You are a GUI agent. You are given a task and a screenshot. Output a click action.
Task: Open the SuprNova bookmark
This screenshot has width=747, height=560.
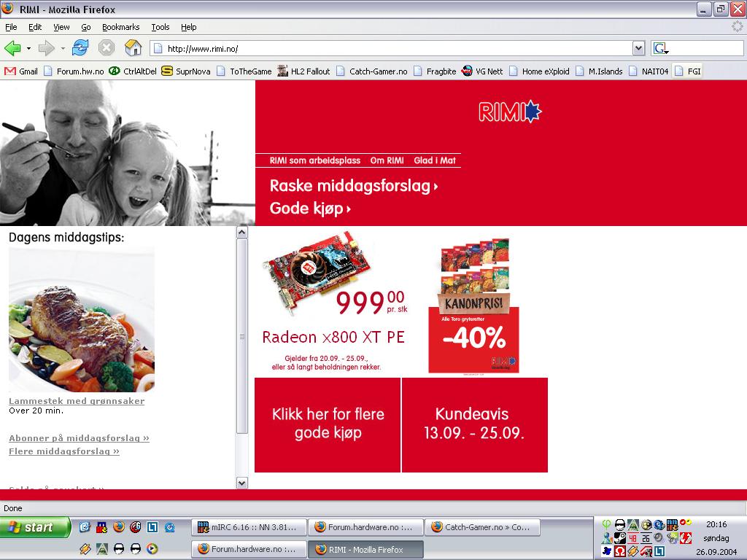point(186,71)
